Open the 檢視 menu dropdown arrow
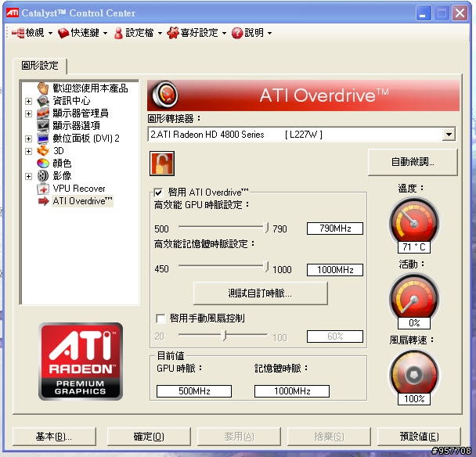 point(50,33)
